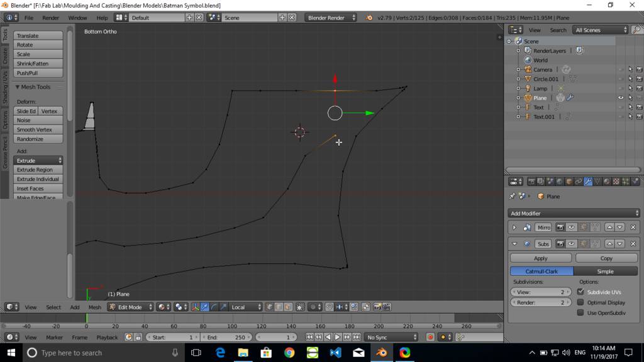Open Chrome from the Windows taskbar
This screenshot has width=644, height=362.
[x=289, y=353]
